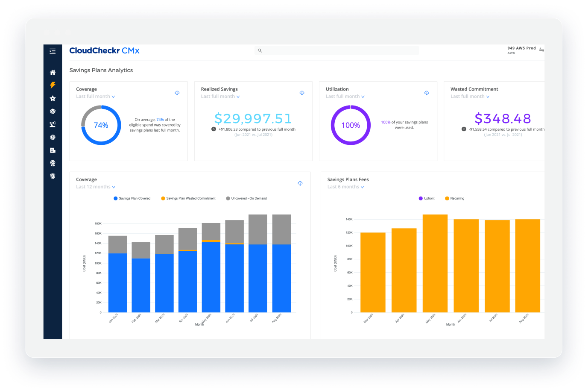The width and height of the screenshot is (588, 391).
Task: Click the Realized Savings card title
Action: pyautogui.click(x=219, y=89)
